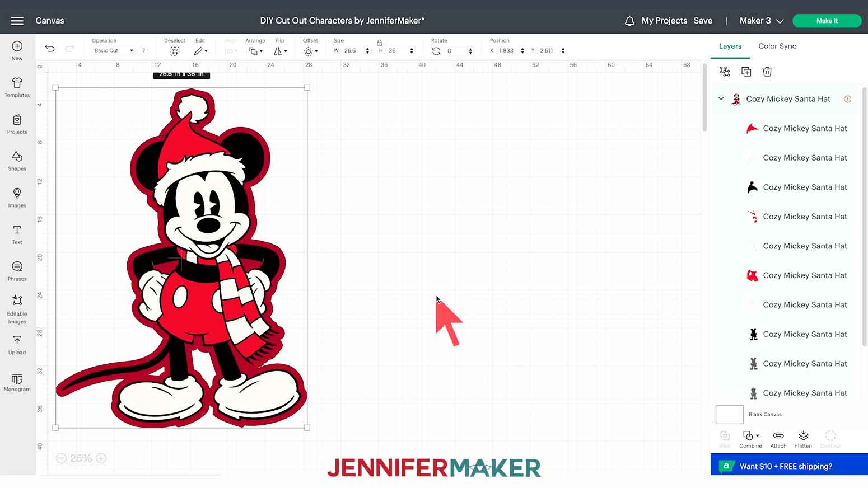Click the Mickey Mouse image on canvas
868x488 pixels.
point(182,259)
